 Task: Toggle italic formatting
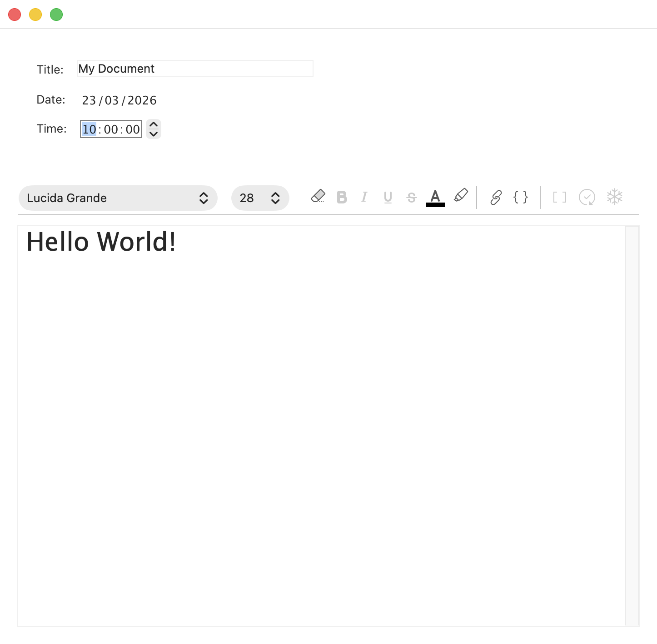(x=364, y=197)
